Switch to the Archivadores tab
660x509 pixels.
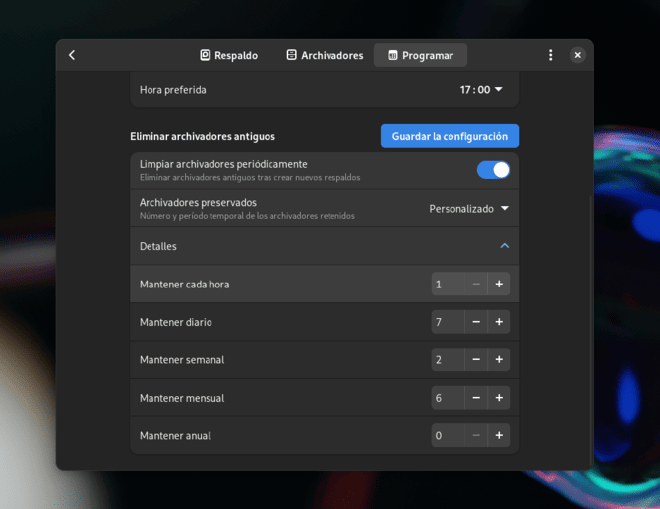[x=325, y=55]
